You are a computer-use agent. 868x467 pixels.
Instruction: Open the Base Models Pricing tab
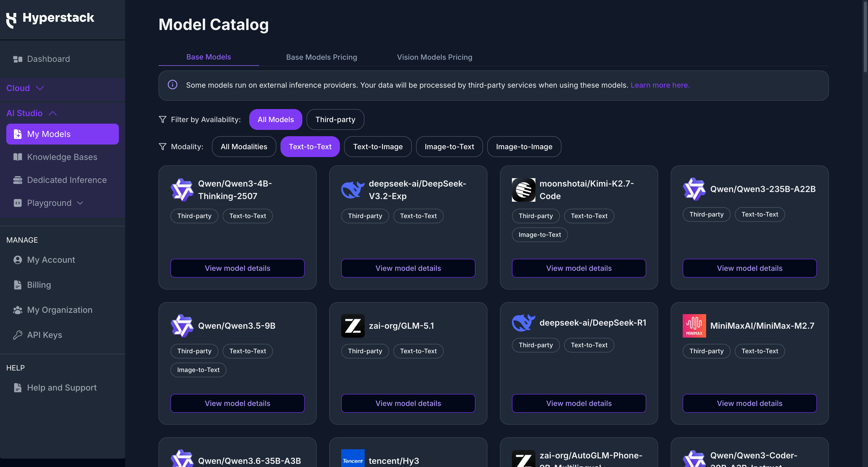pos(321,57)
